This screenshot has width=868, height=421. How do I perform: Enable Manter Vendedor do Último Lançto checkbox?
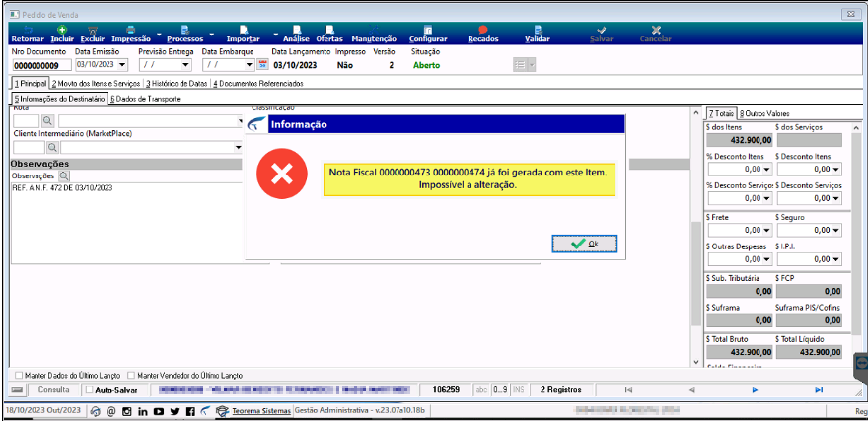point(131,375)
